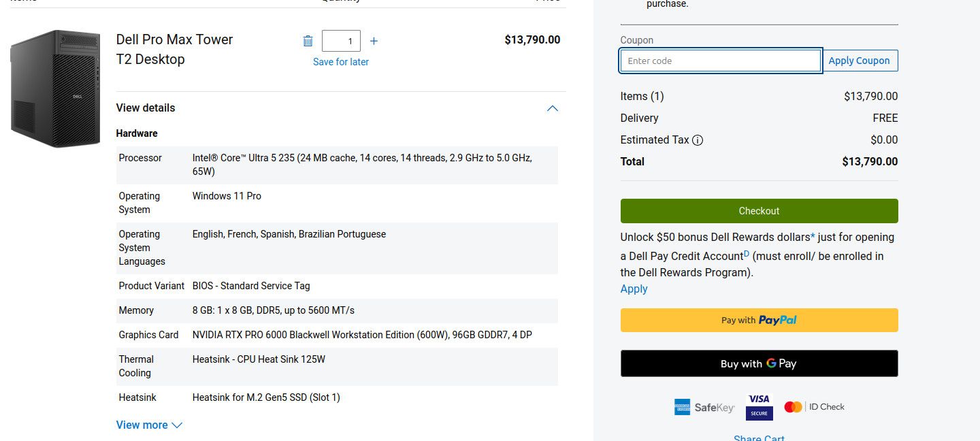This screenshot has height=441, width=980.
Task: Click the Apply Coupon button
Action: tap(860, 61)
